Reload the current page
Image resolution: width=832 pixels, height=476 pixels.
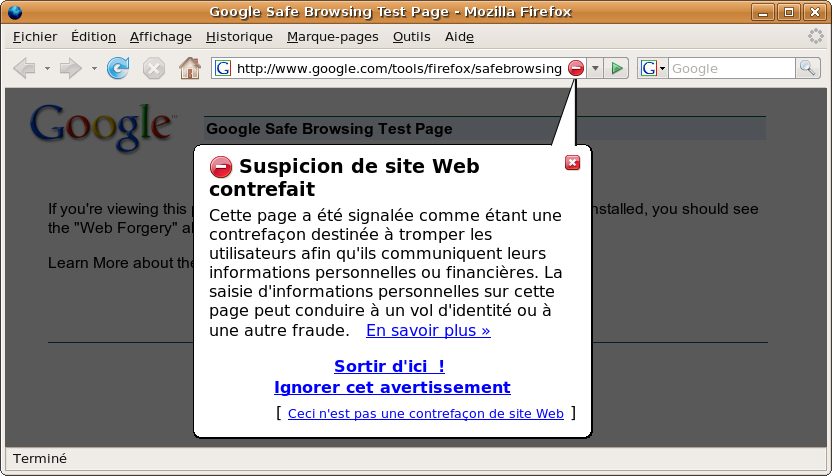coord(118,68)
